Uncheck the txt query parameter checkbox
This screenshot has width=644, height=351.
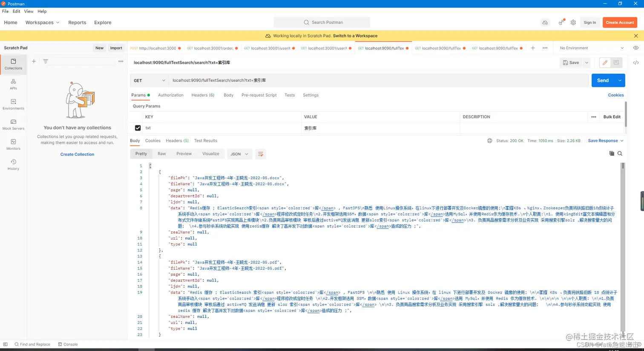[x=138, y=128]
